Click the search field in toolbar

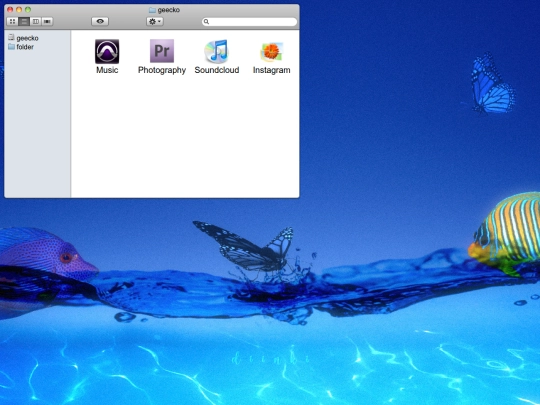[x=249, y=22]
